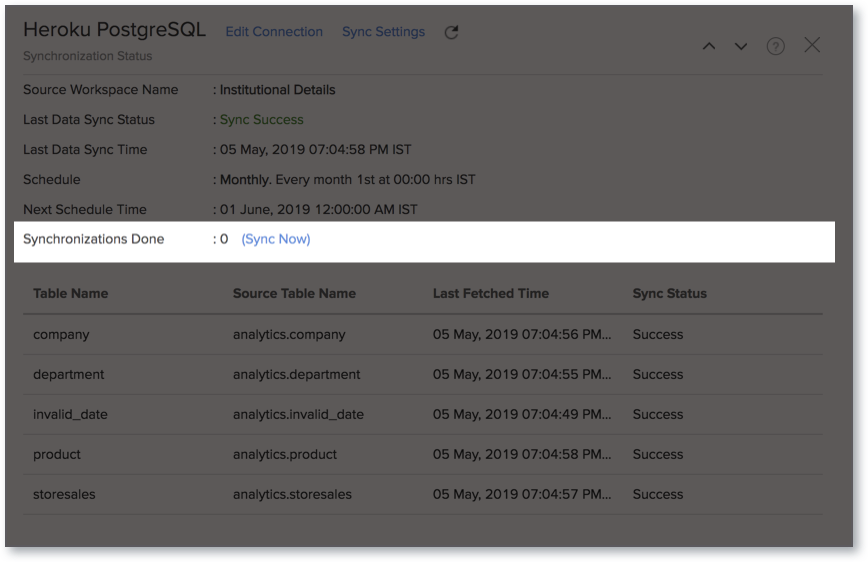Click the up arrow for previous connection
The image size is (868, 562).
click(709, 47)
